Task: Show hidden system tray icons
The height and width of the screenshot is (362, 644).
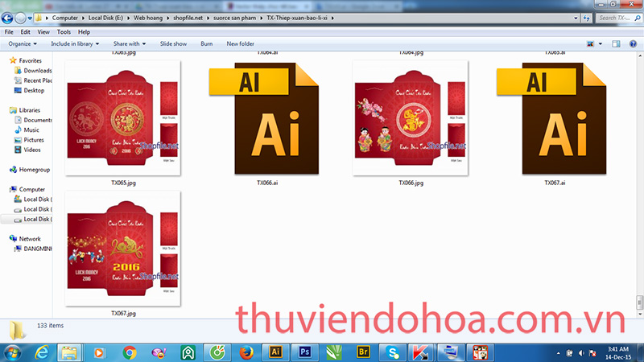Action: 558,353
